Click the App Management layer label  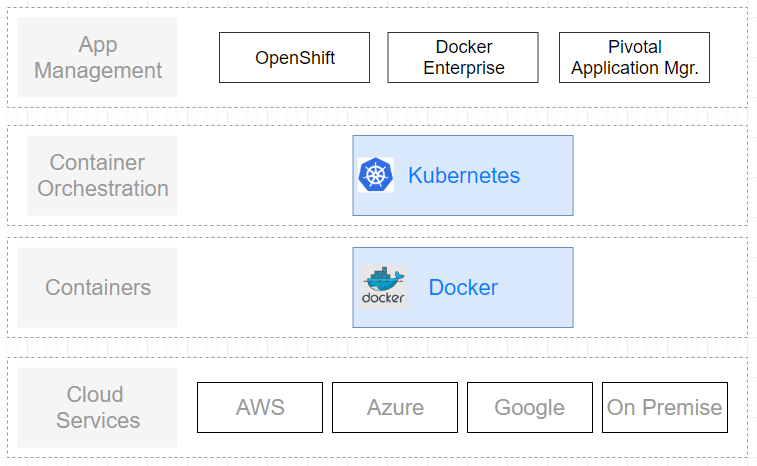pyautogui.click(x=98, y=57)
